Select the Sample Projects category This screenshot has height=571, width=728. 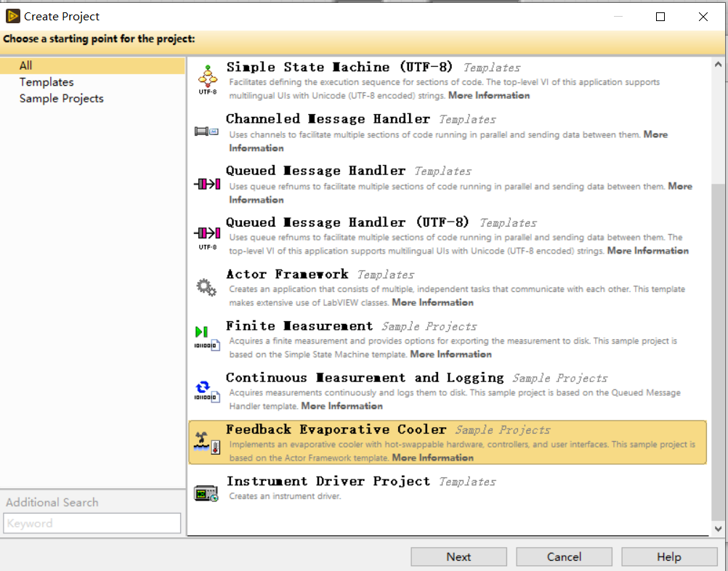[x=61, y=98]
